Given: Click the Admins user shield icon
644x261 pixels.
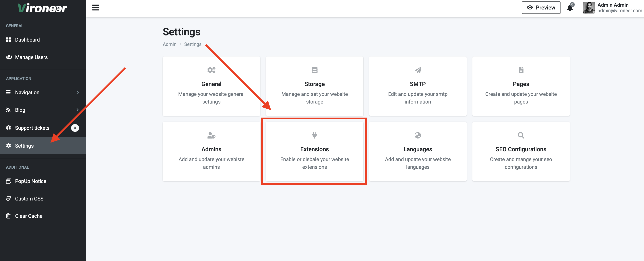Looking at the screenshot, I should pyautogui.click(x=211, y=135).
